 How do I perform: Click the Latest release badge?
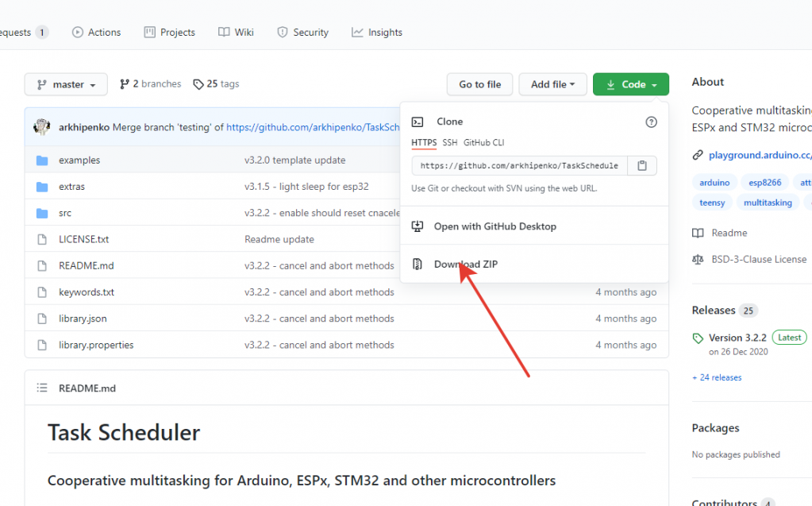point(789,338)
